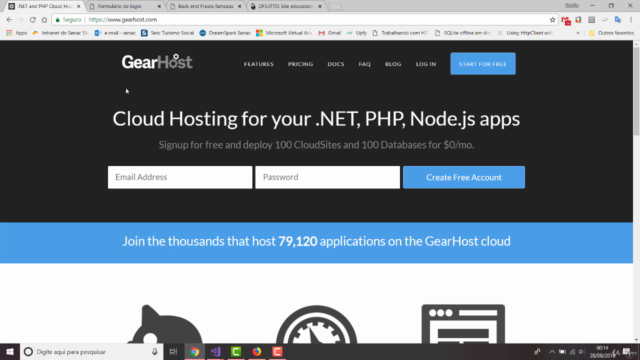Open the e-mail - senac bookmark

click(x=115, y=33)
